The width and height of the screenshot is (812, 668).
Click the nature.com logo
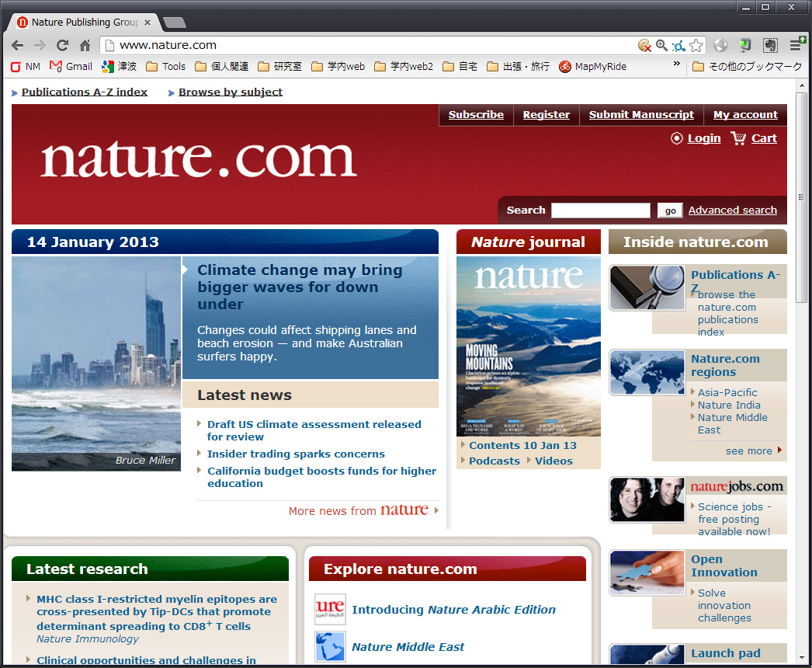point(199,159)
